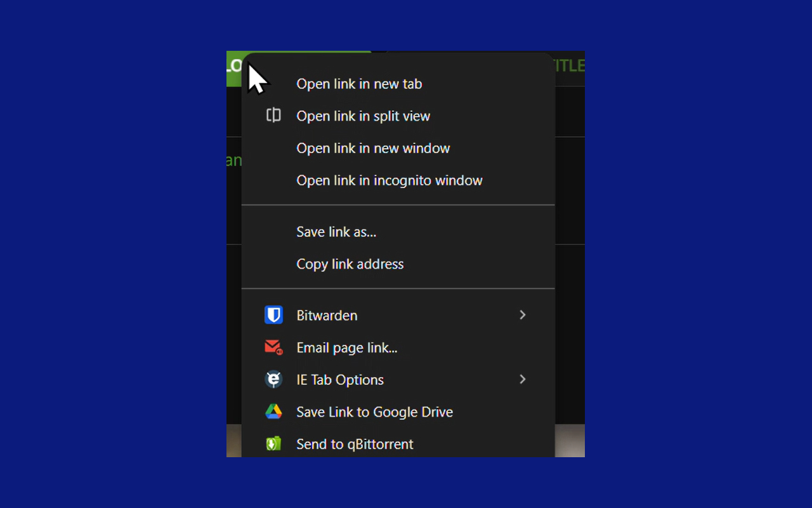Select Open link in split view
The width and height of the screenshot is (812, 508).
[398, 116]
